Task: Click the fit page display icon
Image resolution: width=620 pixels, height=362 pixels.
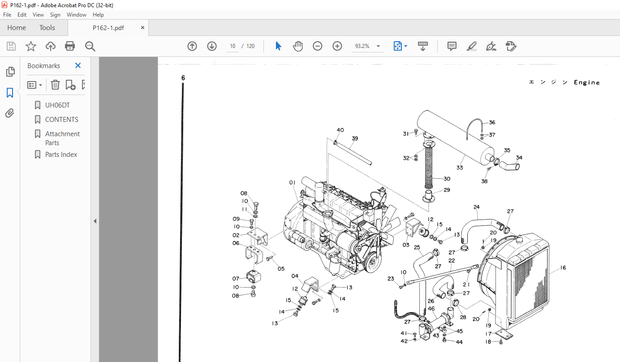Action: coord(397,46)
